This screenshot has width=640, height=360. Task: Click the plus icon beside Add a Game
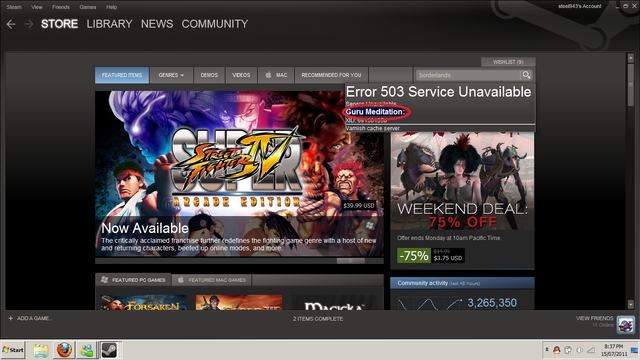coord(11,318)
